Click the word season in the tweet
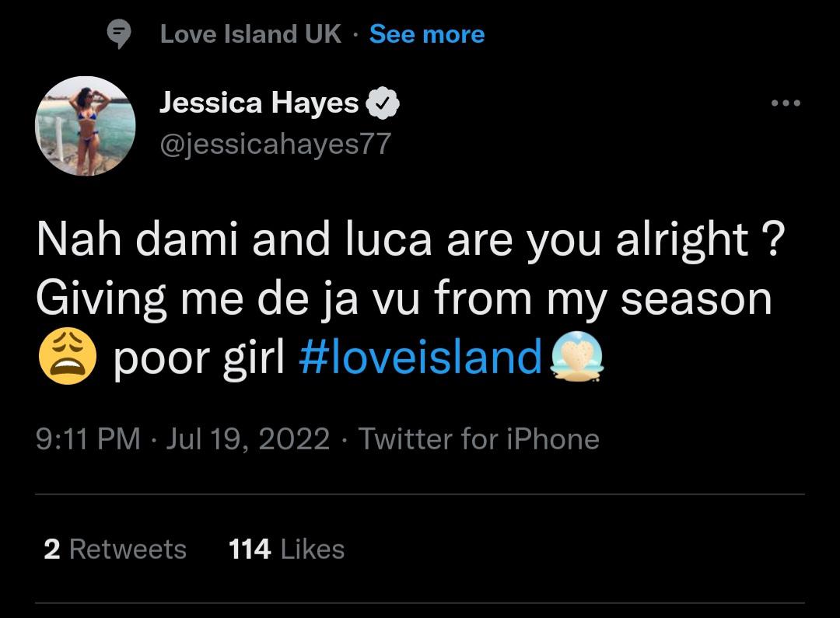 point(696,299)
